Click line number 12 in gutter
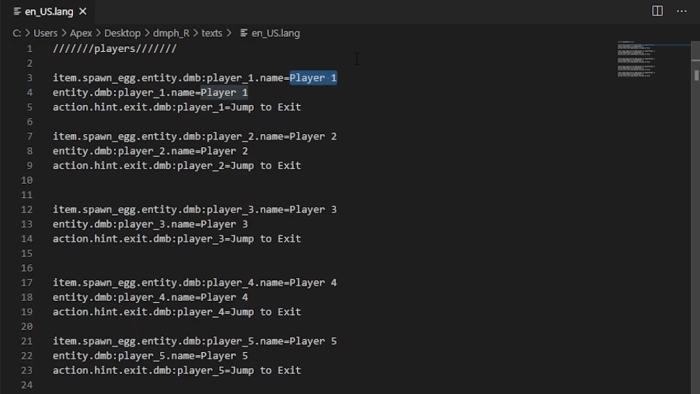 pyautogui.click(x=27, y=210)
